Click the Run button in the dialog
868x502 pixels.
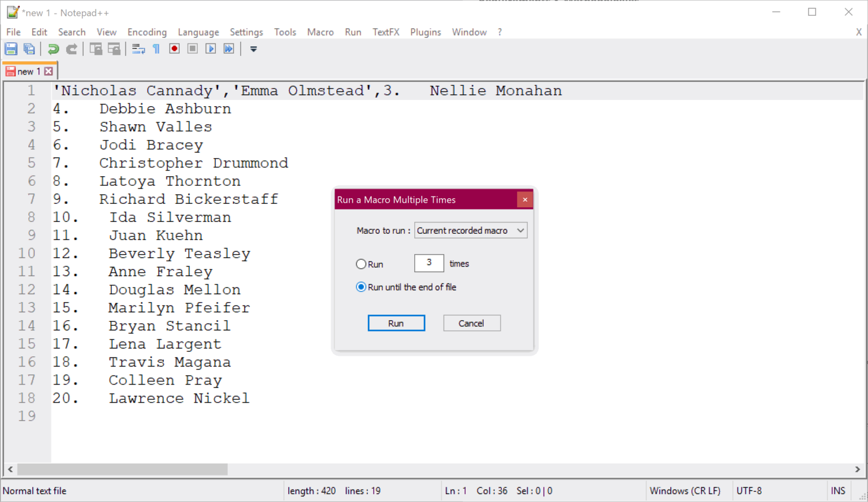[x=396, y=323]
